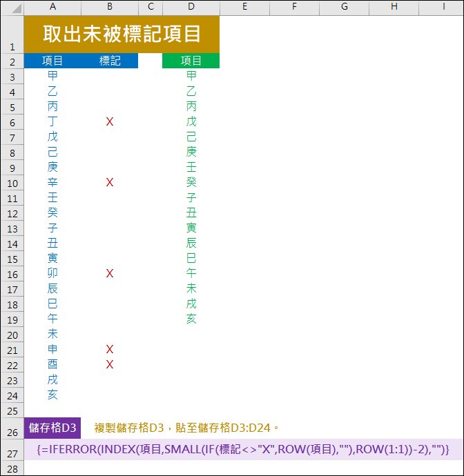Click the blue 項目 header in column A

coord(52,61)
